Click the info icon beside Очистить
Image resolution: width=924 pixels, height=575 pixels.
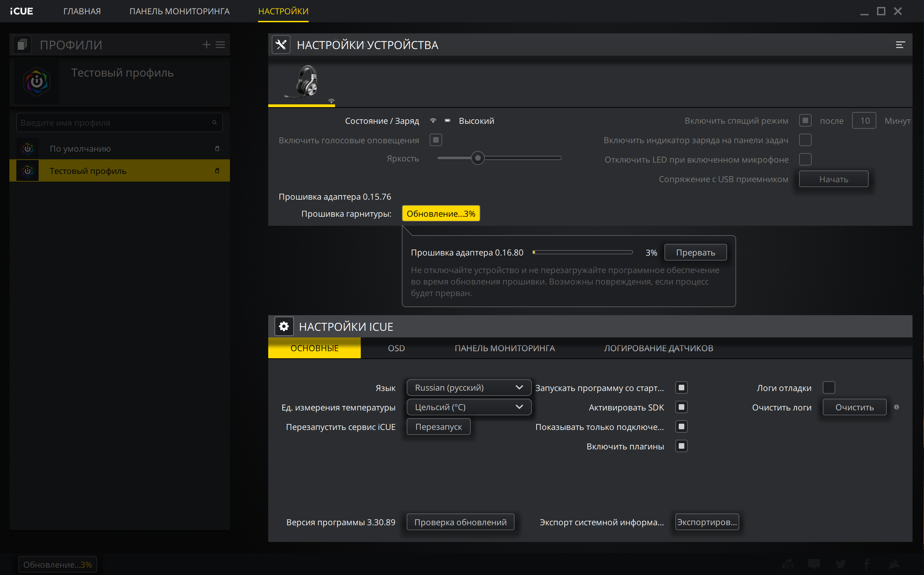tap(896, 407)
